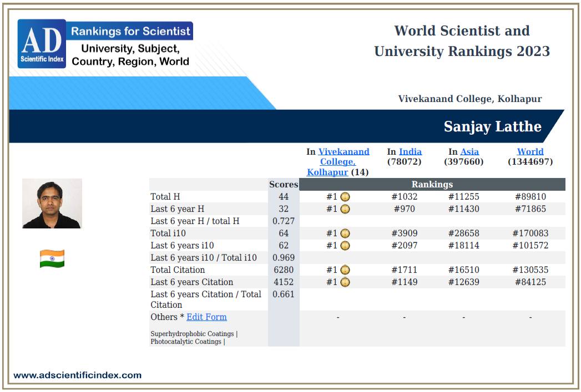The width and height of the screenshot is (581, 392).
Task: Click the Rankings column header
Action: (432, 184)
